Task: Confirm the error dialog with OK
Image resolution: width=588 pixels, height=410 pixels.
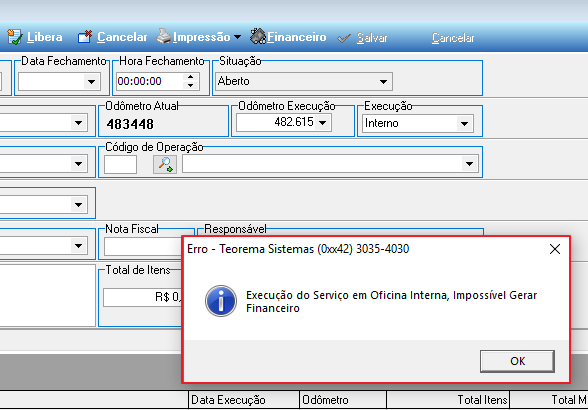Action: click(x=517, y=361)
